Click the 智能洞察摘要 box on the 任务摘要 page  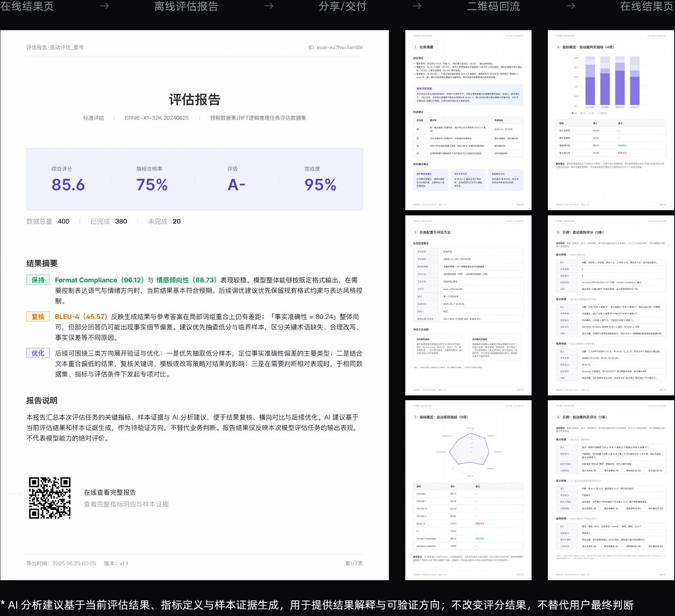468,94
